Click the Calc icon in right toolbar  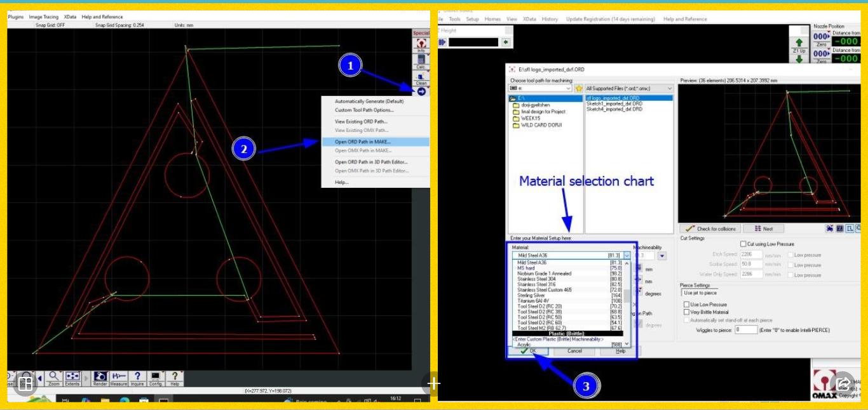421,62
